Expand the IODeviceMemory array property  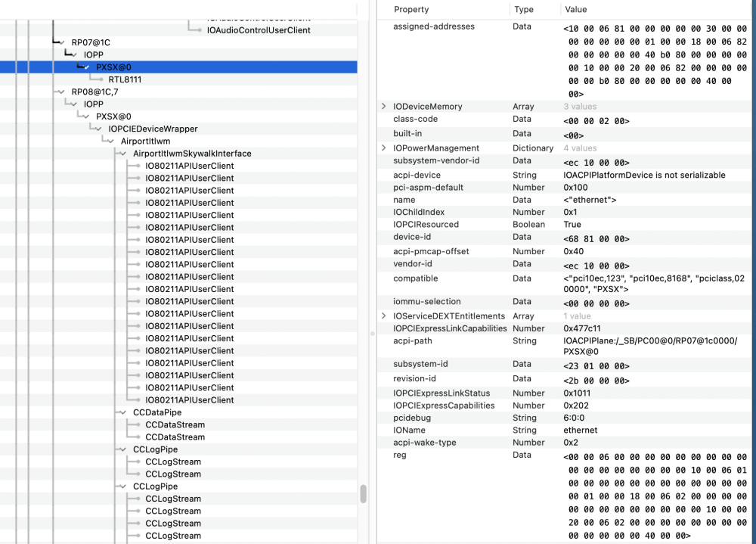pyautogui.click(x=384, y=106)
